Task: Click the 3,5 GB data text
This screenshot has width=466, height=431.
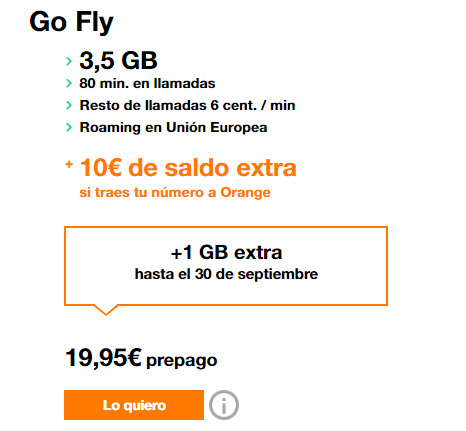Action: [118, 61]
